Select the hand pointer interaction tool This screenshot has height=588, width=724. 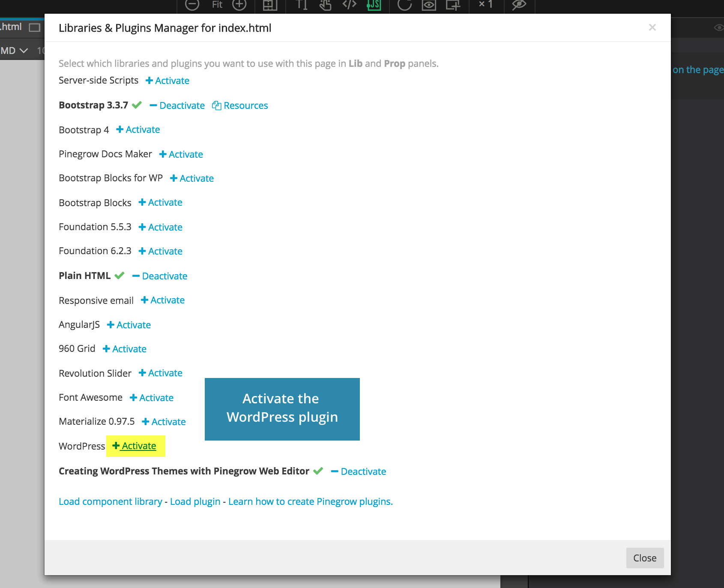[x=326, y=5]
